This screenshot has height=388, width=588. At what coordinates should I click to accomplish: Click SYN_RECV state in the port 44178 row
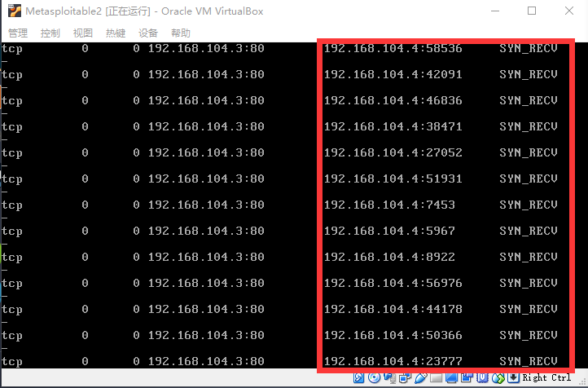529,309
